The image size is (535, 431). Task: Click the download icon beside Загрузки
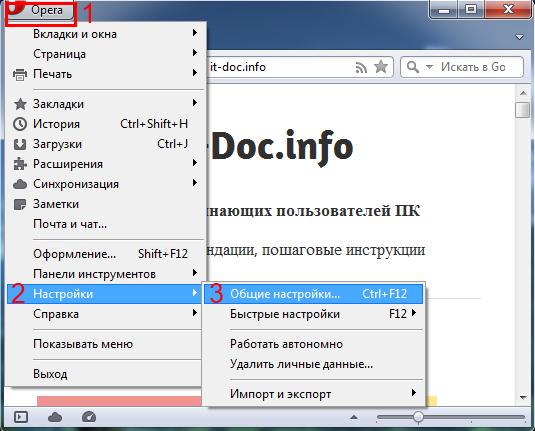pyautogui.click(x=20, y=144)
